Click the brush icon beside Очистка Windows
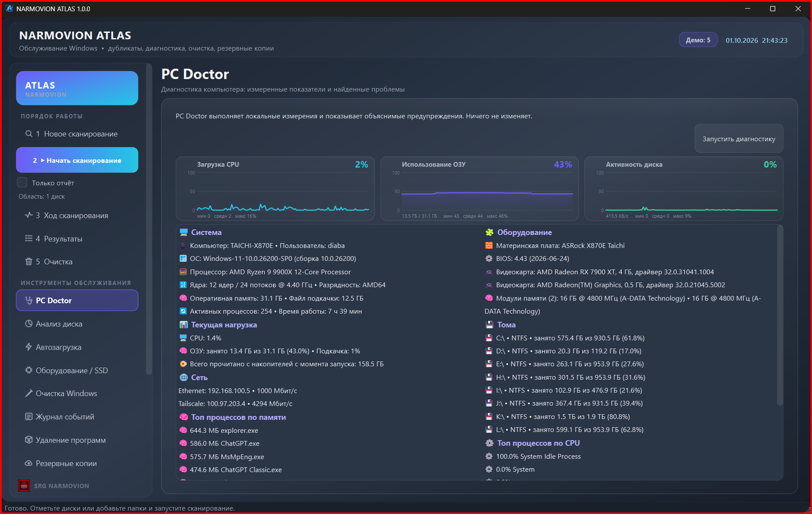Viewport: 812px width, 514px height. [x=29, y=393]
